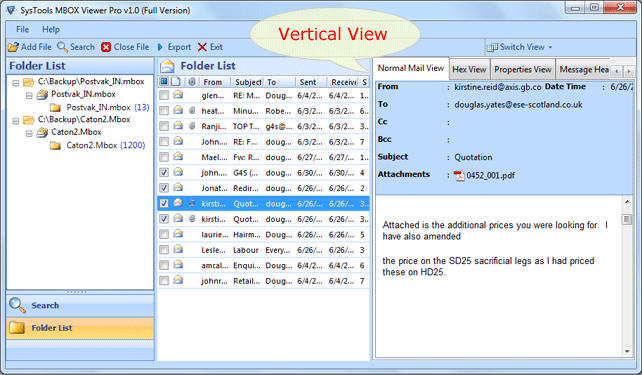
Task: Click the envelope icon of laurie... email
Action: 178,234
